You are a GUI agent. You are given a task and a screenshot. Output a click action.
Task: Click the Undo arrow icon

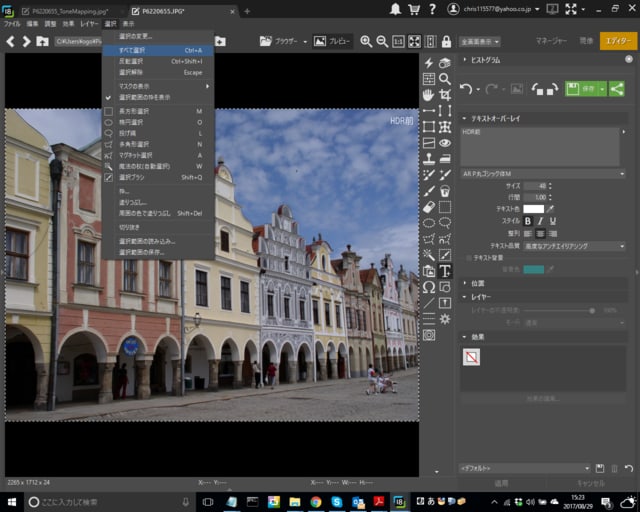click(466, 89)
